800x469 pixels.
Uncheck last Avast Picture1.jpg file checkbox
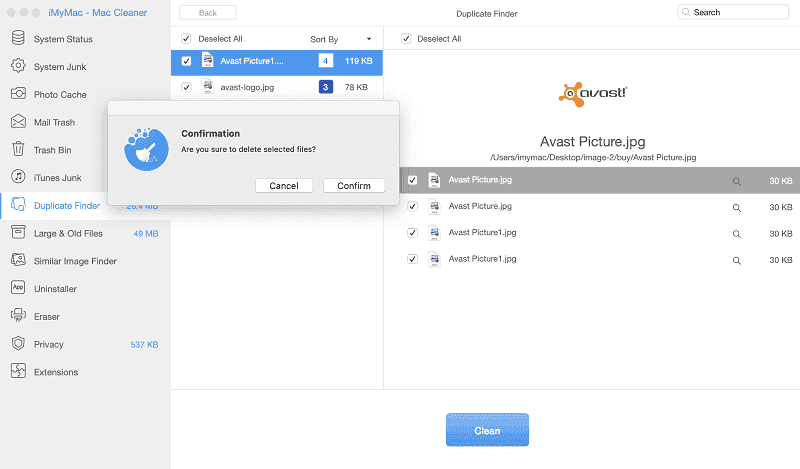(412, 259)
